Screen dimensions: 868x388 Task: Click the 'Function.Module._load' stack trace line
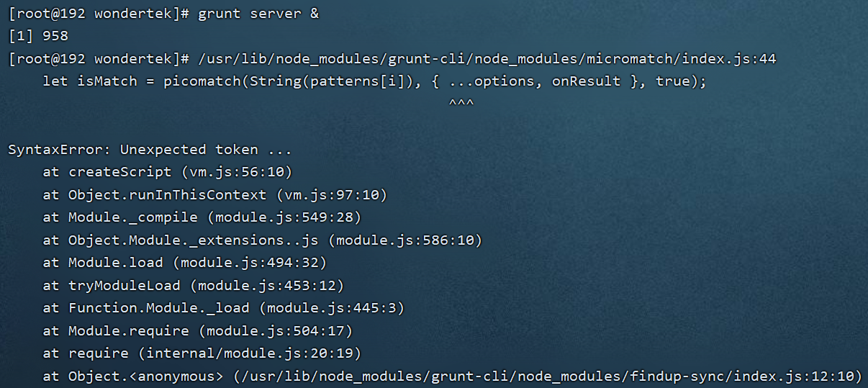tap(224, 308)
